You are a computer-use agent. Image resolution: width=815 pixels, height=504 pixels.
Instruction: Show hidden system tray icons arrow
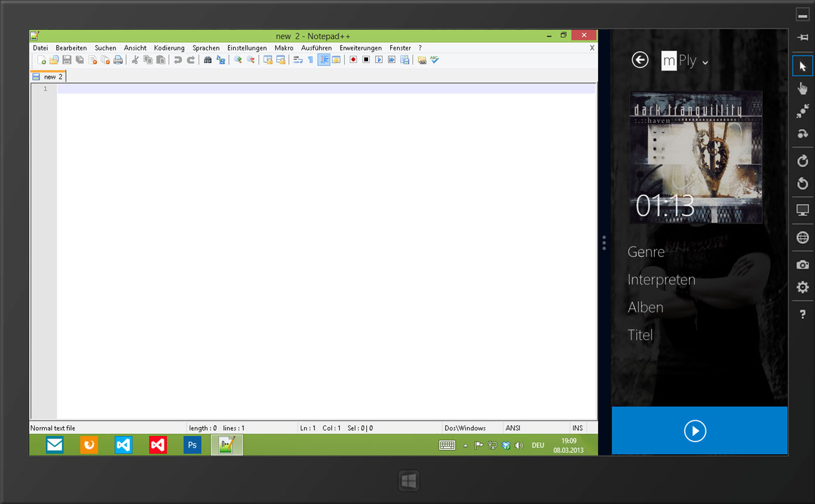pos(466,445)
